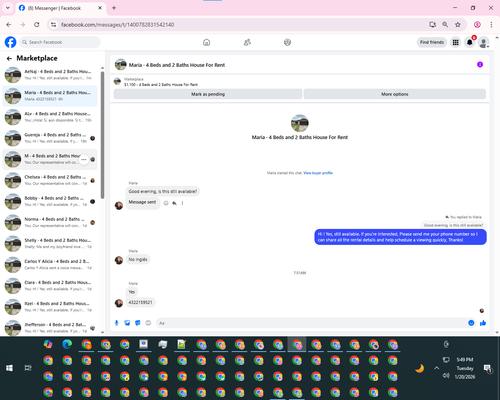Open the Copilot icon in taskbar
Image resolution: width=500 pixels, height=400 pixels.
point(48,344)
